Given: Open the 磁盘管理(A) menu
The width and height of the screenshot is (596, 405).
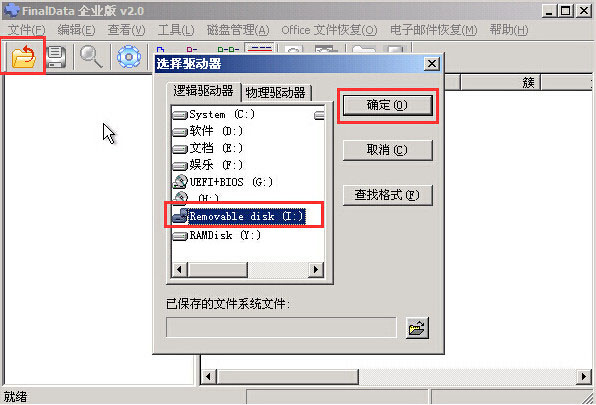Looking at the screenshot, I should (x=238, y=30).
